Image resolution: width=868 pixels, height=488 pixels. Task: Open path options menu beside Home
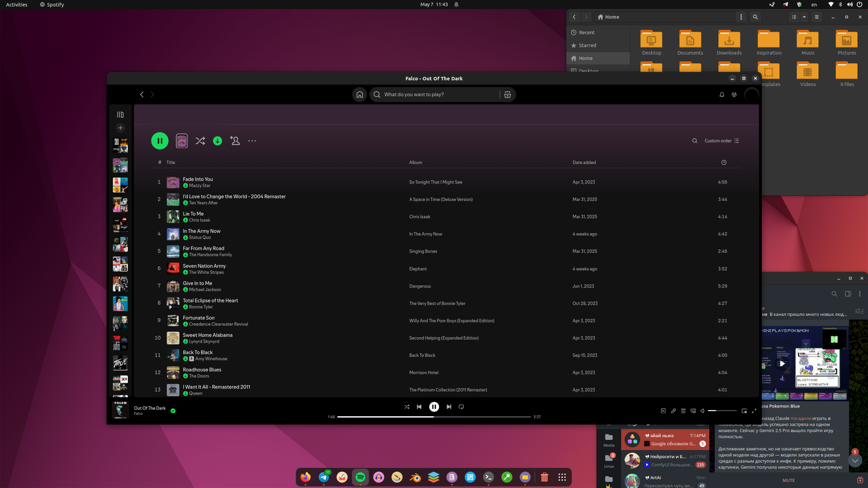[741, 17]
